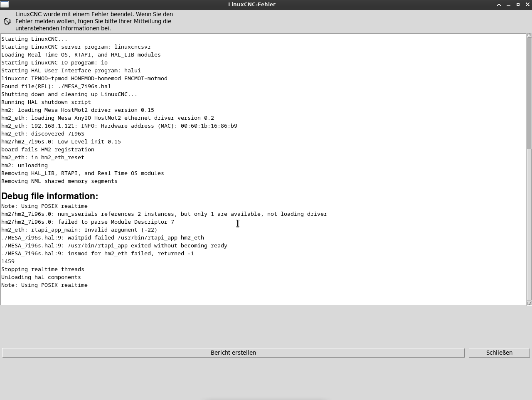Click line 'Removing NML shared memory segments'
This screenshot has height=400, width=532.
coord(59,181)
